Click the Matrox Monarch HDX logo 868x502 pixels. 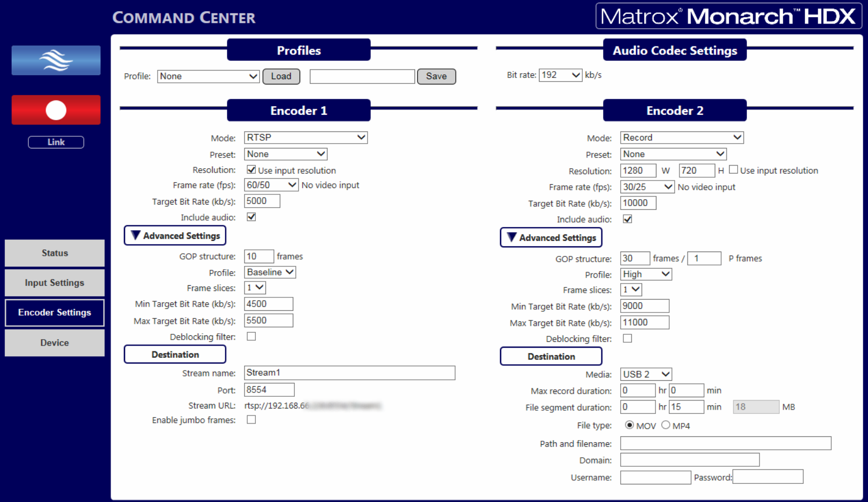(x=729, y=16)
